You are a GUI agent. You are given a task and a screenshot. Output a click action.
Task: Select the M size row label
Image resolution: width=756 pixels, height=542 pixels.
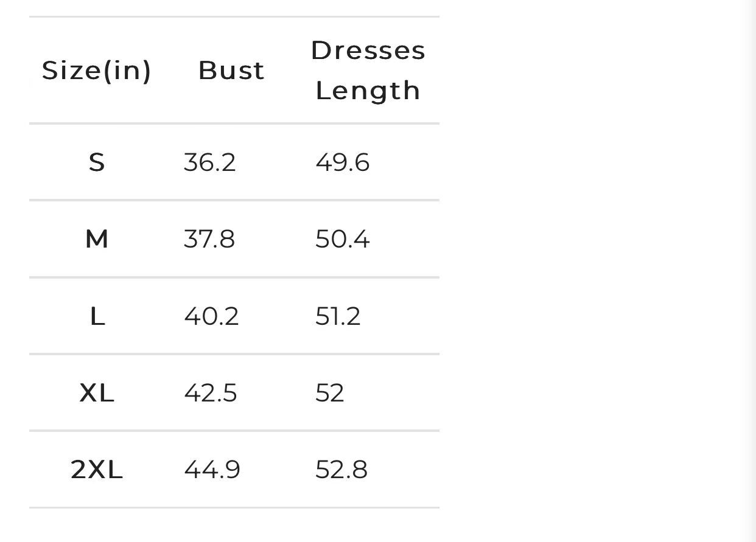tap(97, 239)
